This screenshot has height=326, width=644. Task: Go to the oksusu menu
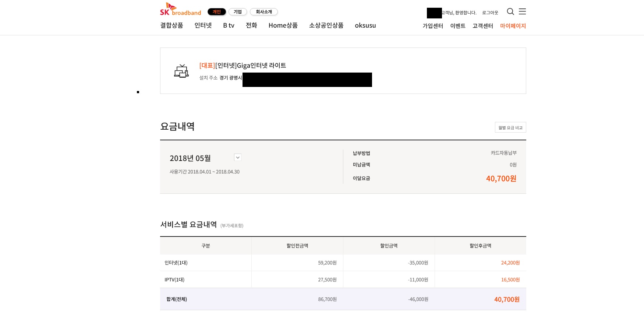pos(365,25)
